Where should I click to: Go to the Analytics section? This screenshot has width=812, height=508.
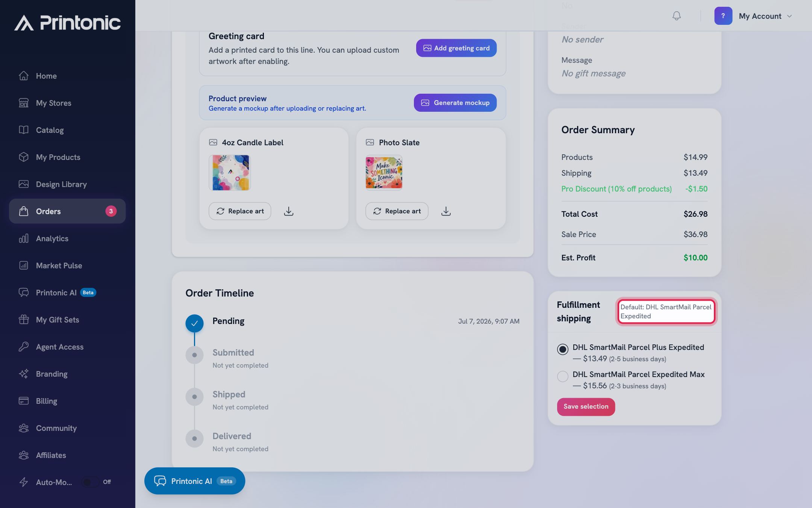coord(67,238)
